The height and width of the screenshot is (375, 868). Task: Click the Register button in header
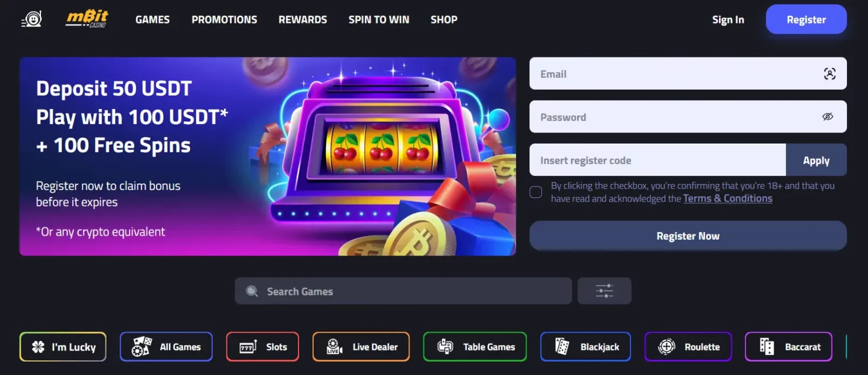coord(806,19)
